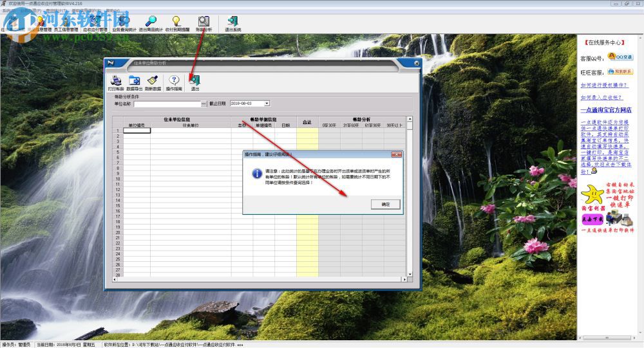The height and width of the screenshot is (348, 644).
Task: Click the table's scroll down arrow
Action: [410, 274]
